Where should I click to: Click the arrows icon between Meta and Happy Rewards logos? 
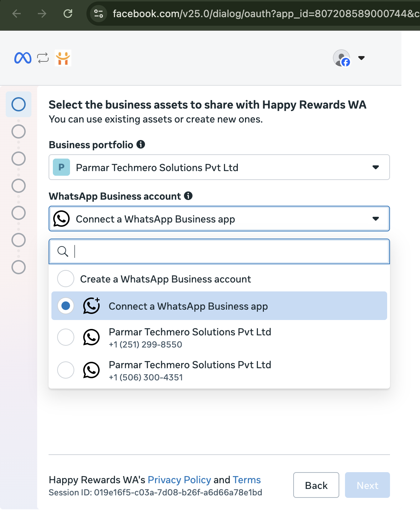click(x=43, y=58)
